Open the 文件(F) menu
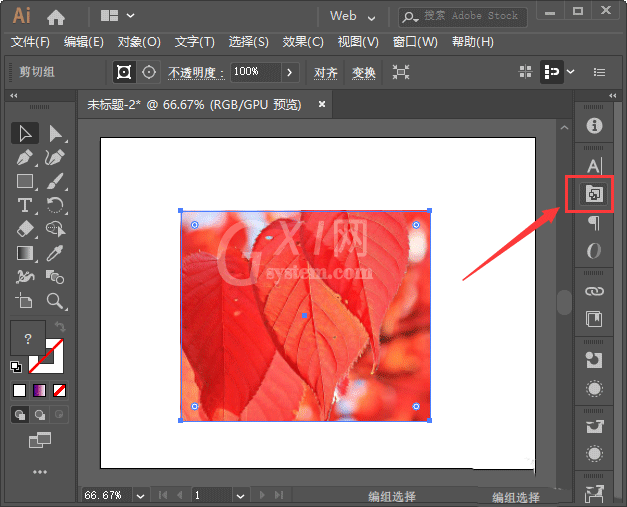627x507 pixels. click(x=30, y=42)
